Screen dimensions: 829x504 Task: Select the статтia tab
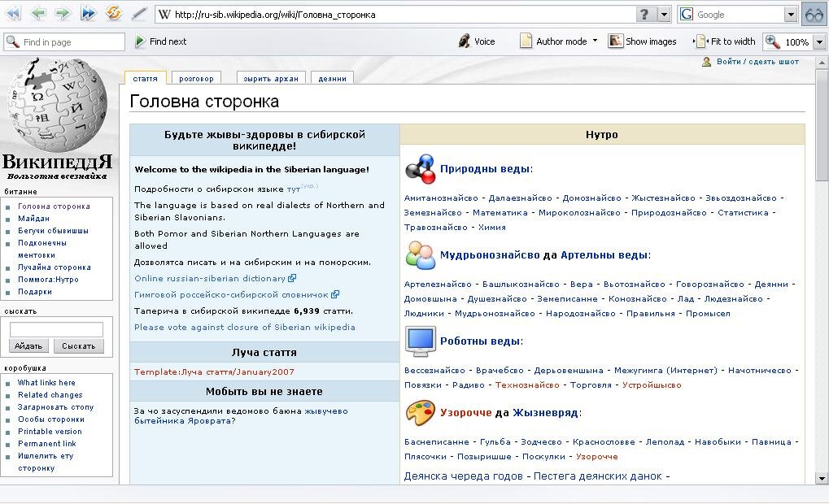(146, 78)
